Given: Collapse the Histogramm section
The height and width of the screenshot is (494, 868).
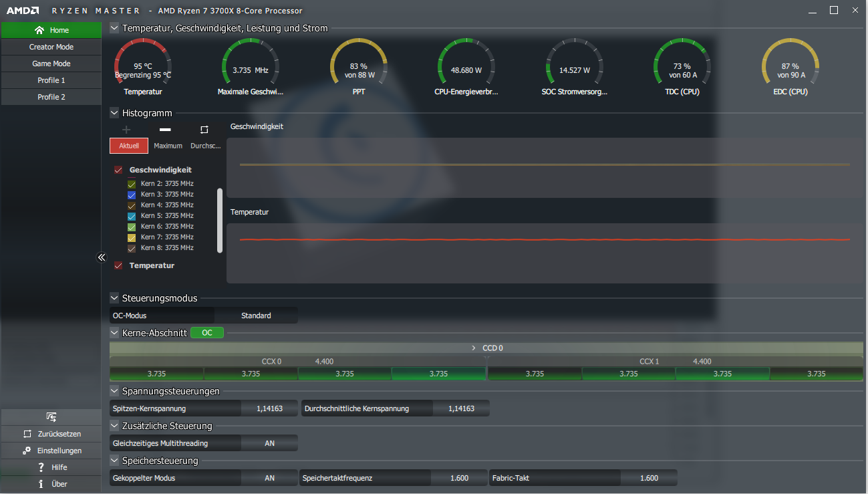Looking at the screenshot, I should point(114,113).
